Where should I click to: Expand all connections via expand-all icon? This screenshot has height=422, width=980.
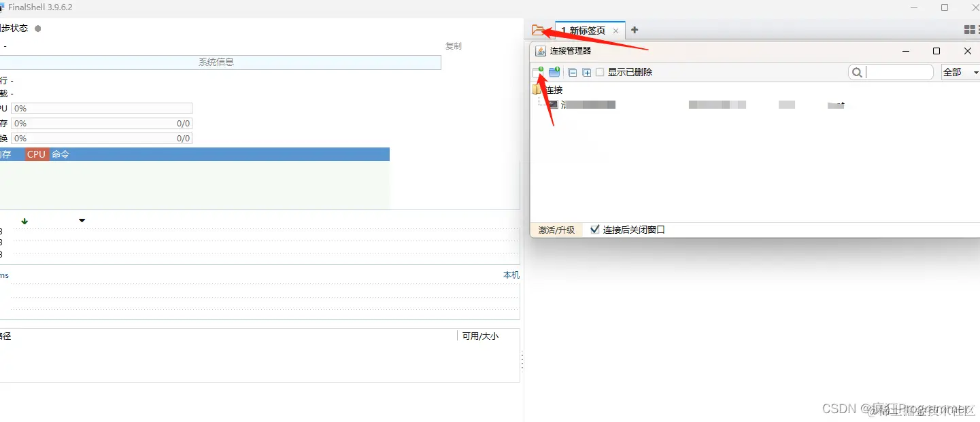(x=586, y=72)
